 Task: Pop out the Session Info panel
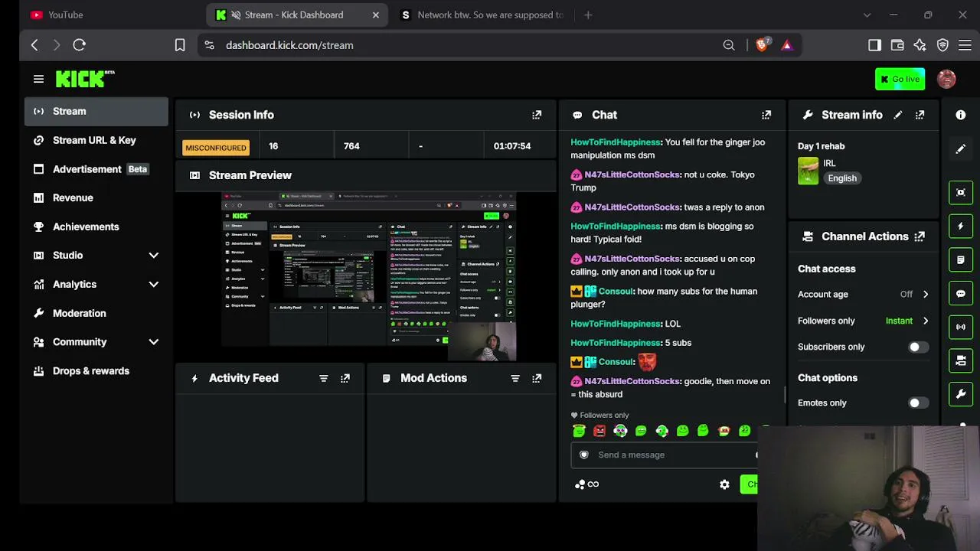537,115
